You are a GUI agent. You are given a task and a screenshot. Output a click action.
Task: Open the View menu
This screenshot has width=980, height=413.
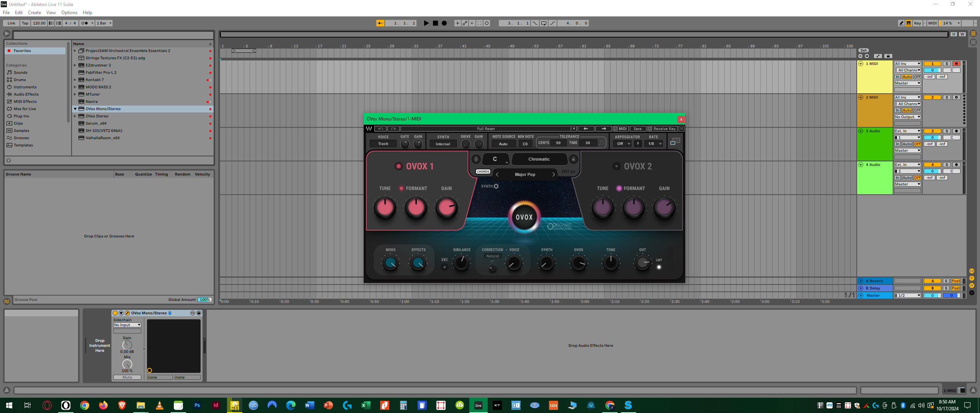coord(51,13)
